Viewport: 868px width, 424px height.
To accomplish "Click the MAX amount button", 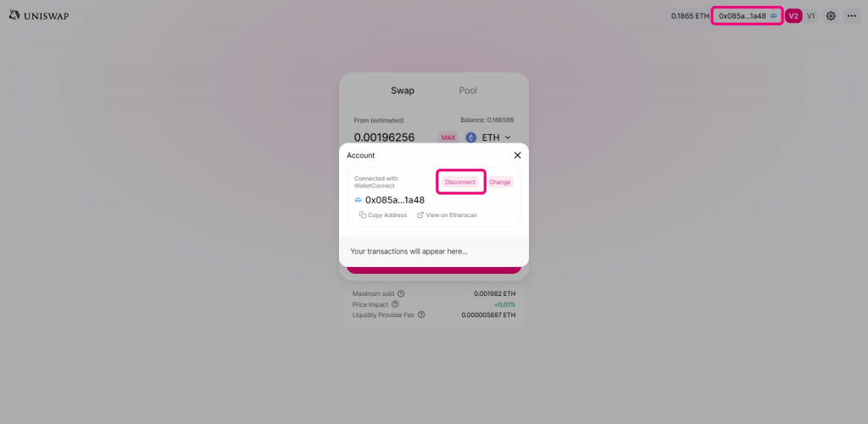I will (x=448, y=137).
